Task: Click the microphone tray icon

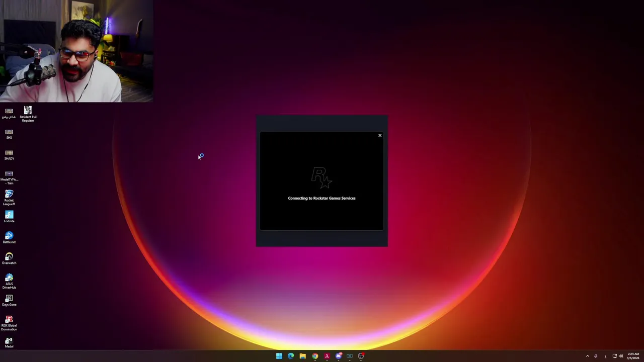Action: point(596,356)
